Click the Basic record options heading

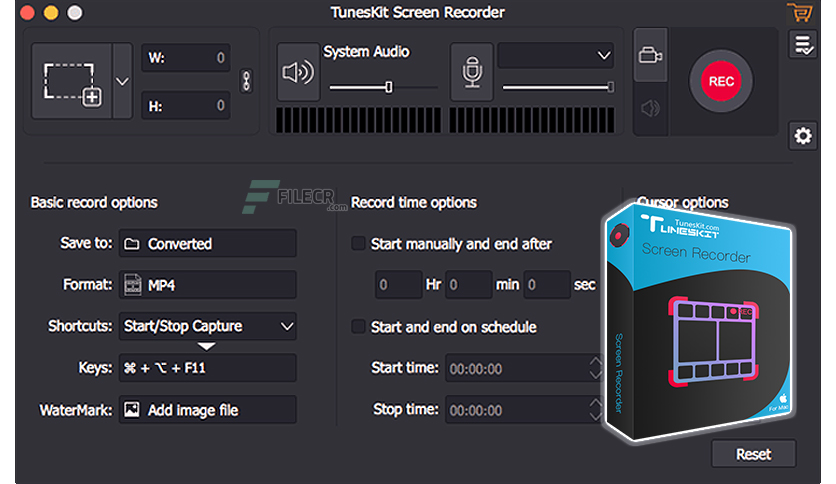tap(94, 203)
